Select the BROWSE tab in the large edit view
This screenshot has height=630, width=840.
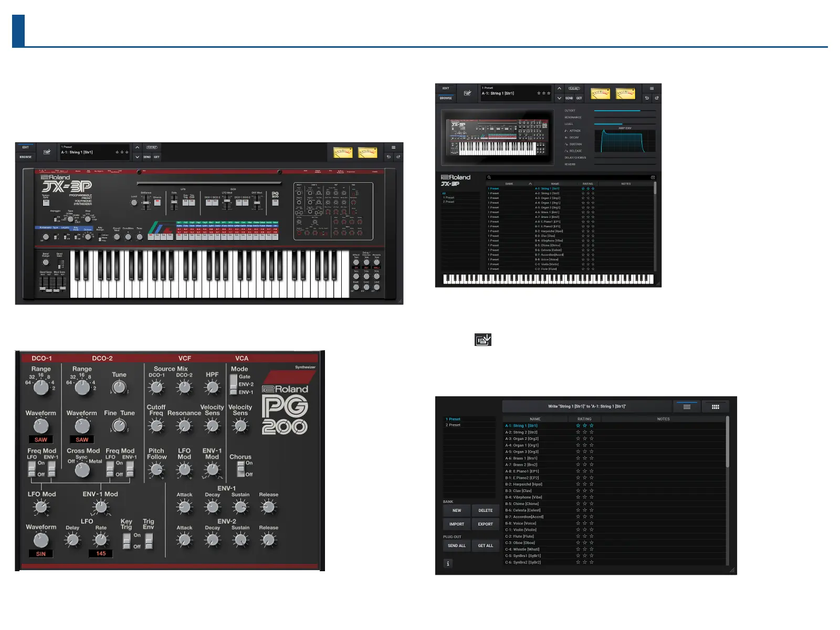click(x=25, y=157)
